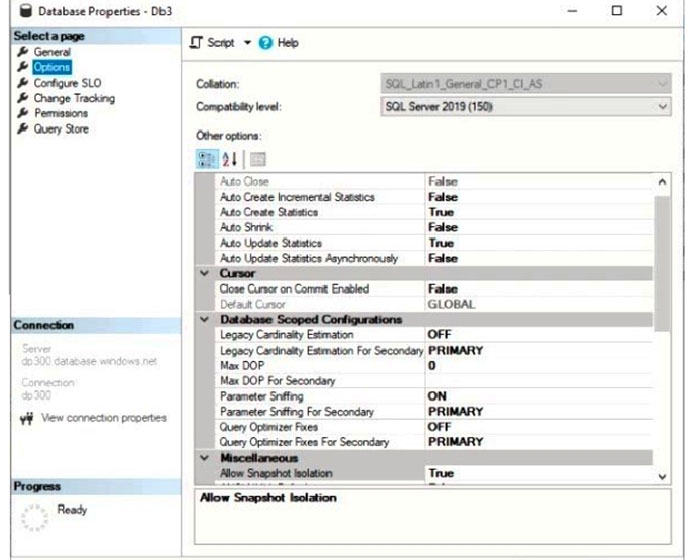Collapse the Miscellaneous section
690x560 pixels.
point(204,458)
